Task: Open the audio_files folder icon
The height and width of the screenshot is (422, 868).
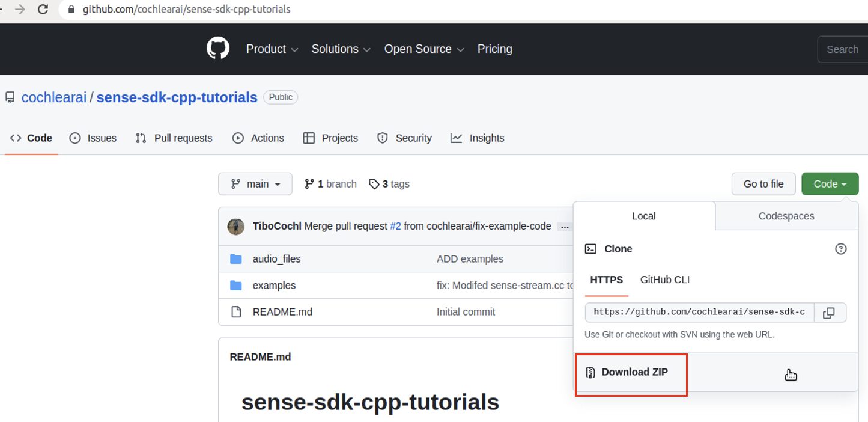Action: point(236,259)
